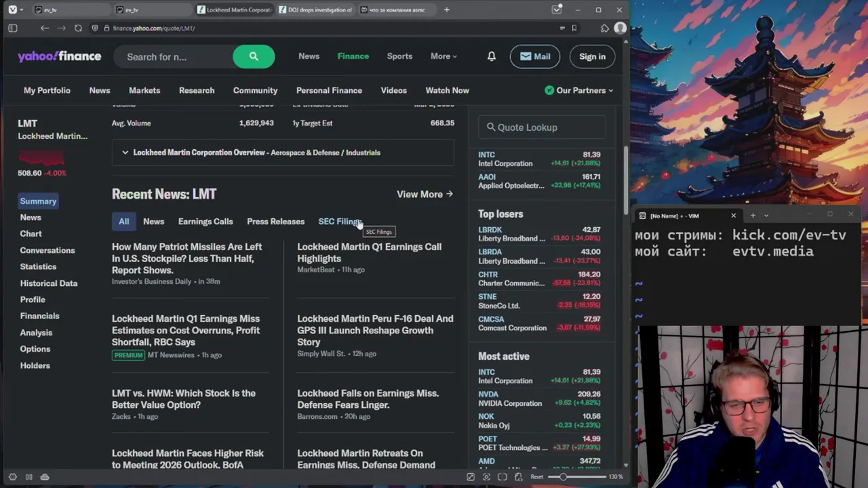Open the browser extensions puzzle icon
The image size is (868, 488).
[604, 28]
